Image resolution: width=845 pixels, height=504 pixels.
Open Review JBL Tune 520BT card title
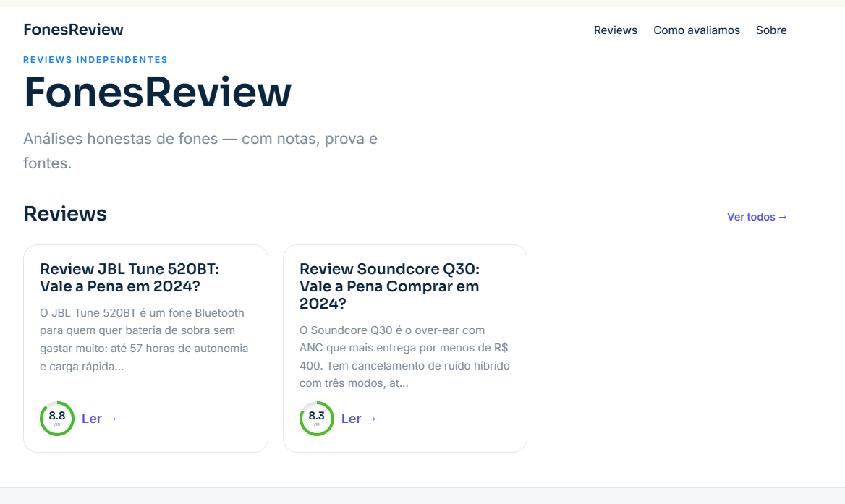[129, 277]
